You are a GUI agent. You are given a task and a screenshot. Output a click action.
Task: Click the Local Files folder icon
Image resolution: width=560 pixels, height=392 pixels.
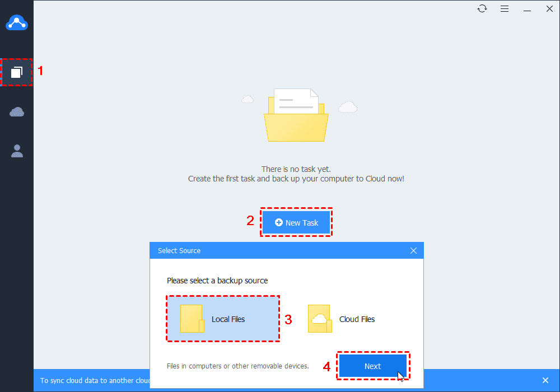(x=192, y=319)
